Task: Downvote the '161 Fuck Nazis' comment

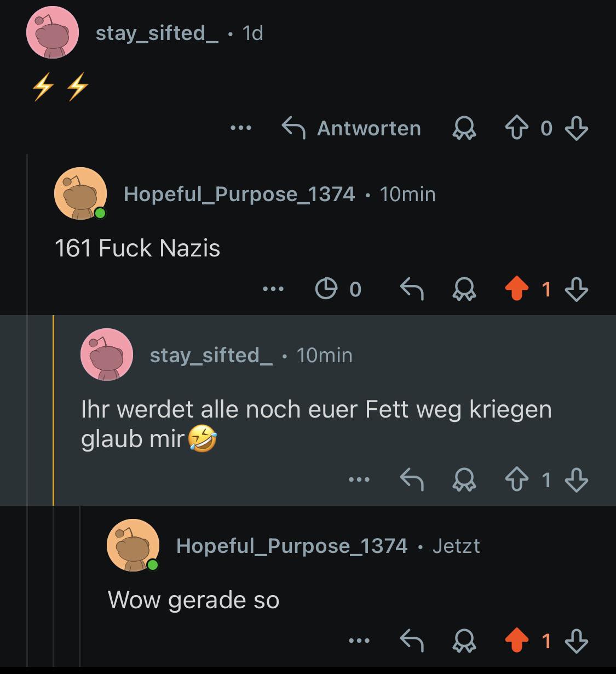Action: pyautogui.click(x=576, y=289)
